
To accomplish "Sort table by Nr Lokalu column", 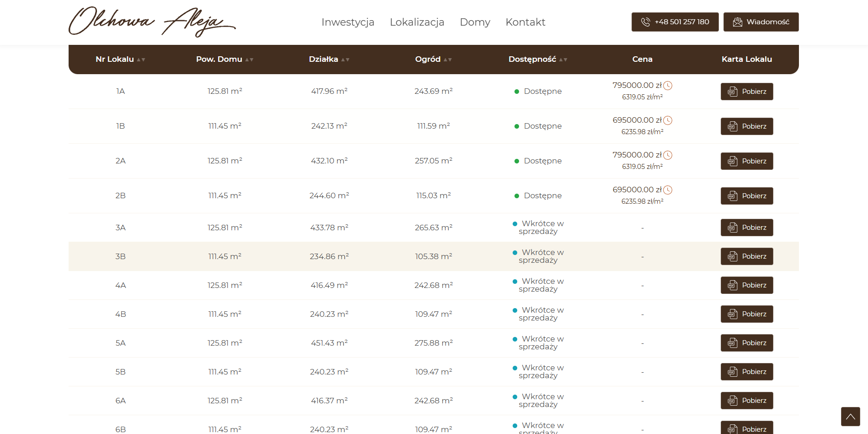I will 120,59.
